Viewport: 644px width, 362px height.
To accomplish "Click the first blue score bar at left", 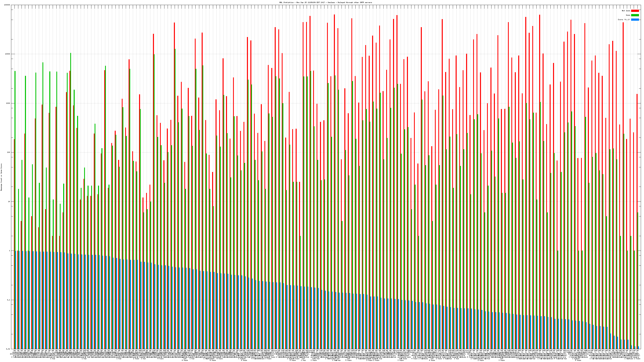I will [16, 300].
